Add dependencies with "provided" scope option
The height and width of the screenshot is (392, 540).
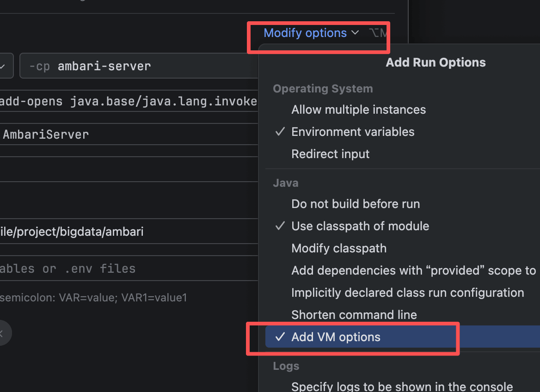click(x=413, y=270)
